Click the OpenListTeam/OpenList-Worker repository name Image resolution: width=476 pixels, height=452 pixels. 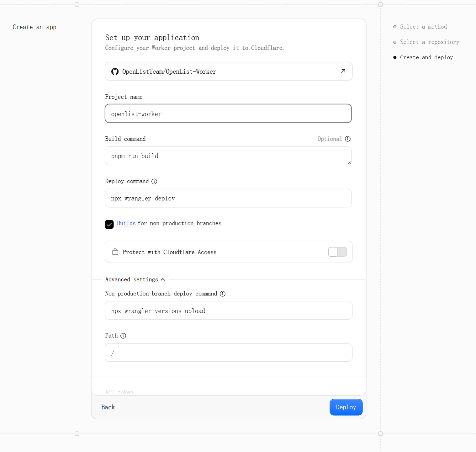(x=169, y=72)
